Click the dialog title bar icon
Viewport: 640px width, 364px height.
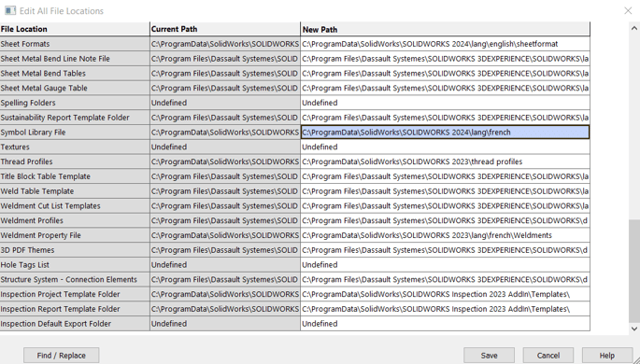click(x=10, y=10)
